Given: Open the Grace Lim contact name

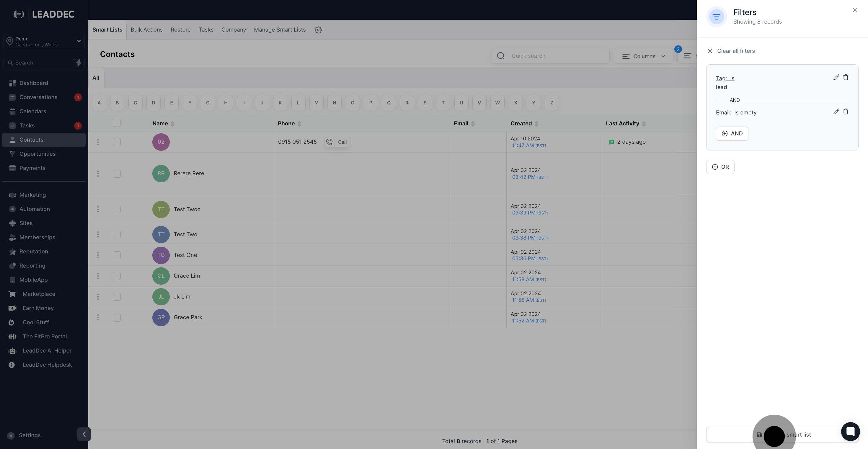Looking at the screenshot, I should [187, 276].
